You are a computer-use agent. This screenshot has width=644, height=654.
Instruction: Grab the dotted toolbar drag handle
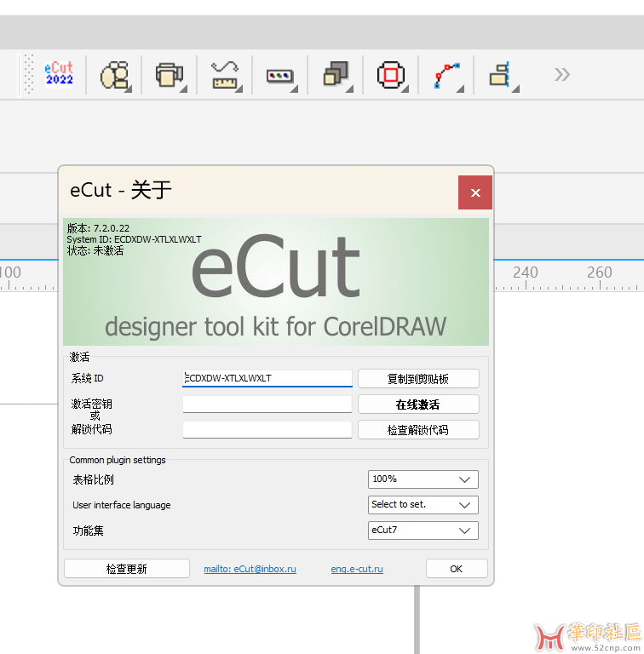[28, 74]
